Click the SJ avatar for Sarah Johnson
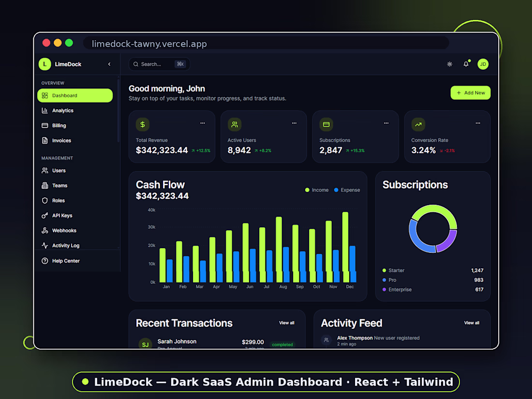The image size is (532, 399). pyautogui.click(x=145, y=344)
